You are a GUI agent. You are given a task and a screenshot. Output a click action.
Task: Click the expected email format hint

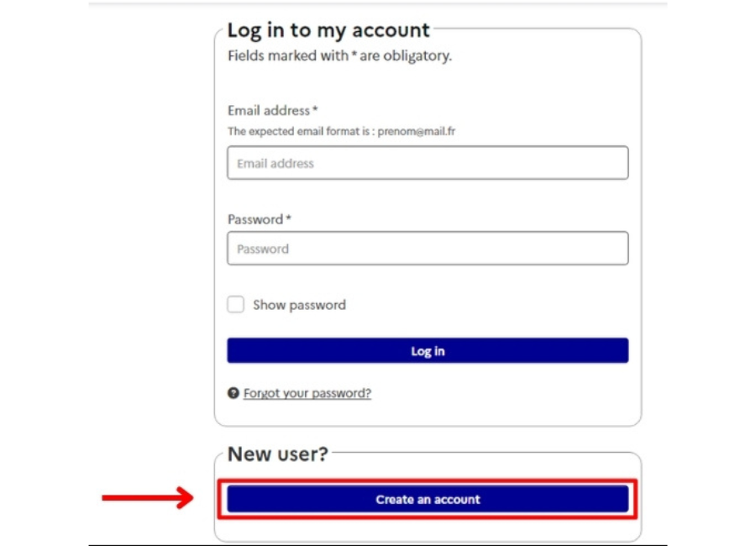tap(341, 131)
